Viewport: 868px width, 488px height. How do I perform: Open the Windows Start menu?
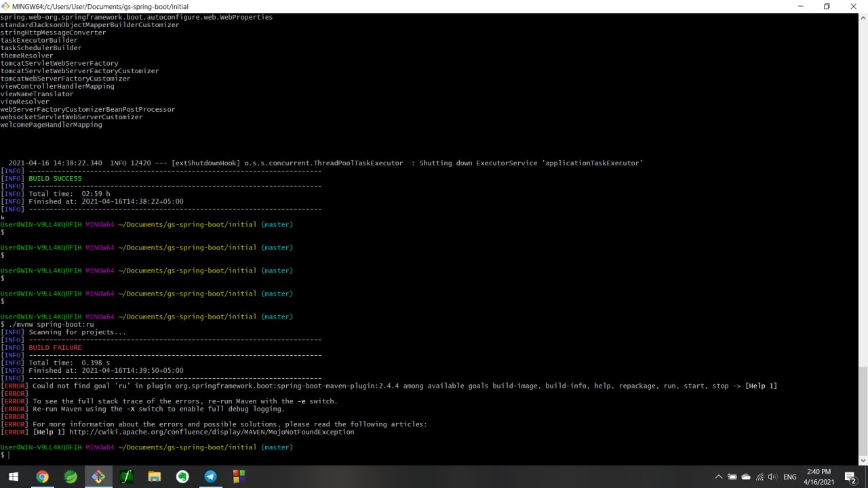click(x=14, y=476)
